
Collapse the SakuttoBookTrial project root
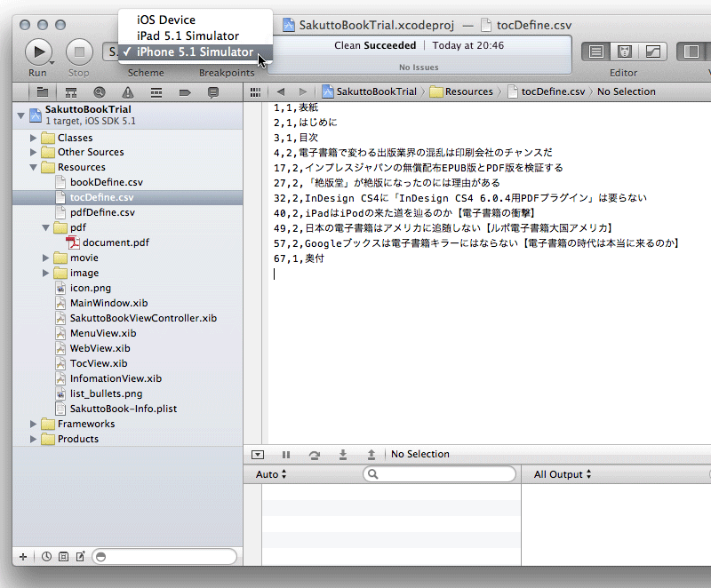[20, 115]
